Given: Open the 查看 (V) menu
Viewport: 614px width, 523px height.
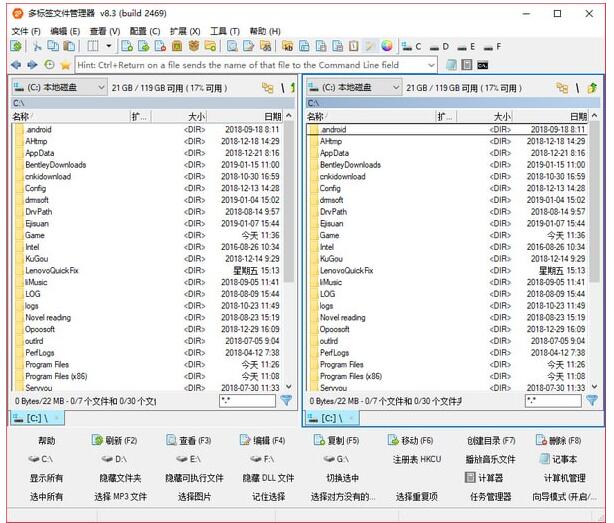Looking at the screenshot, I should pos(105,31).
